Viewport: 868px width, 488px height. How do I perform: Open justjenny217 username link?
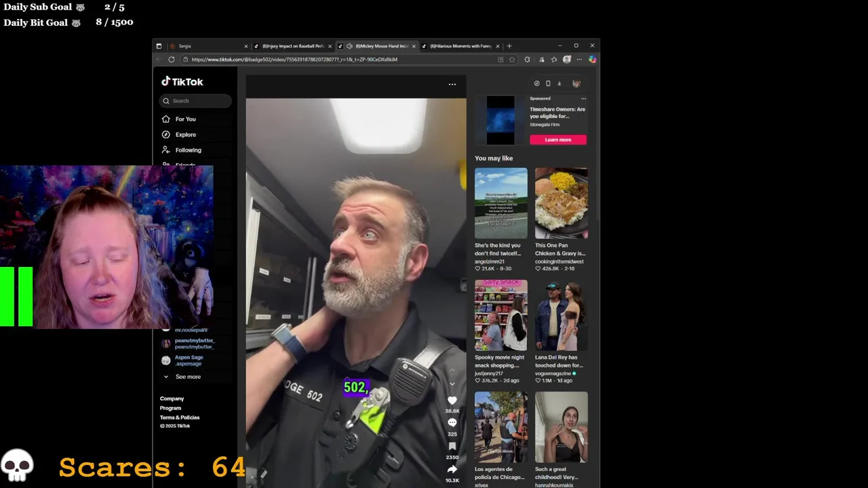[x=489, y=373]
